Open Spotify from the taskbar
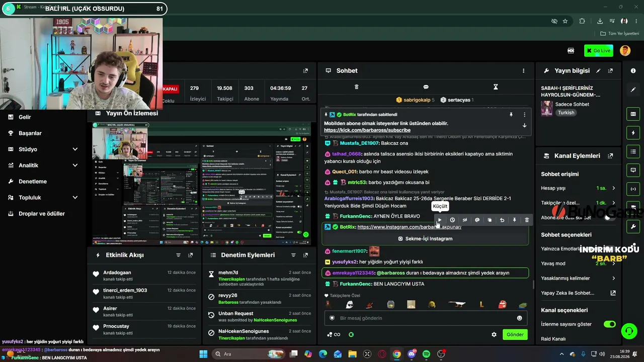This screenshot has width=644, height=362. 426,354
